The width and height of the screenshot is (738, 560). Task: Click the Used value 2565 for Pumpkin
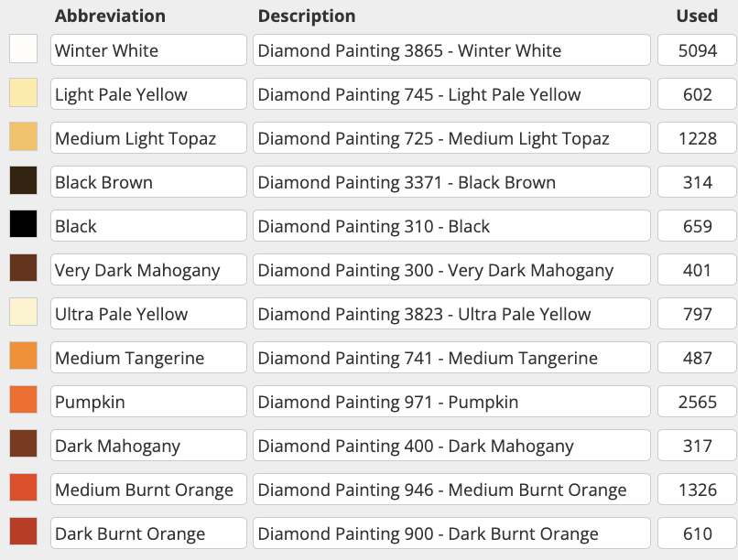click(697, 402)
